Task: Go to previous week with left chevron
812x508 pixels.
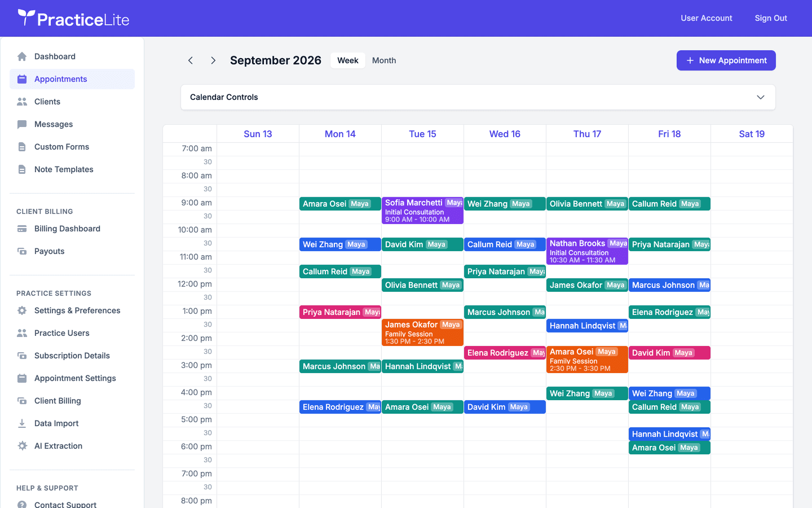Action: (x=191, y=60)
